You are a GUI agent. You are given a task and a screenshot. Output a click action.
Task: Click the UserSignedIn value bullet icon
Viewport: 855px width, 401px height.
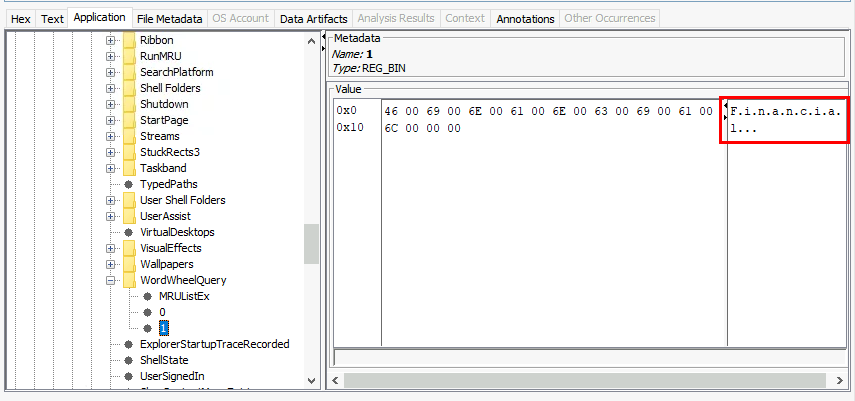[129, 376]
